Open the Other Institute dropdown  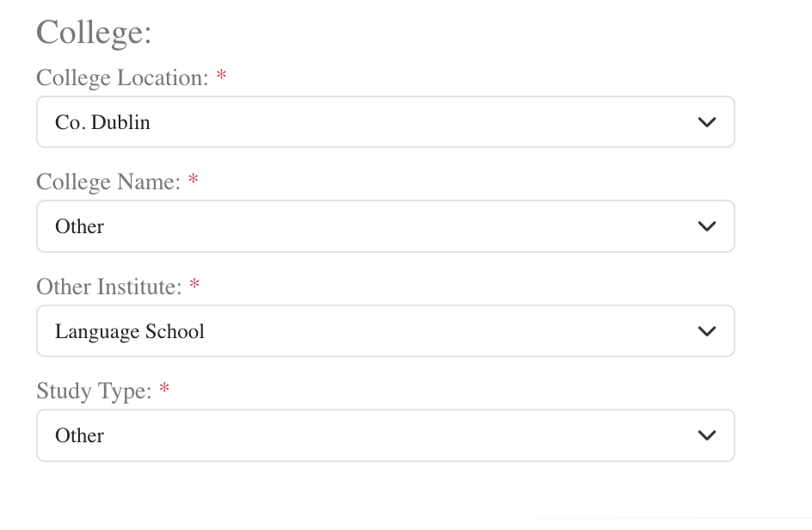click(x=384, y=331)
